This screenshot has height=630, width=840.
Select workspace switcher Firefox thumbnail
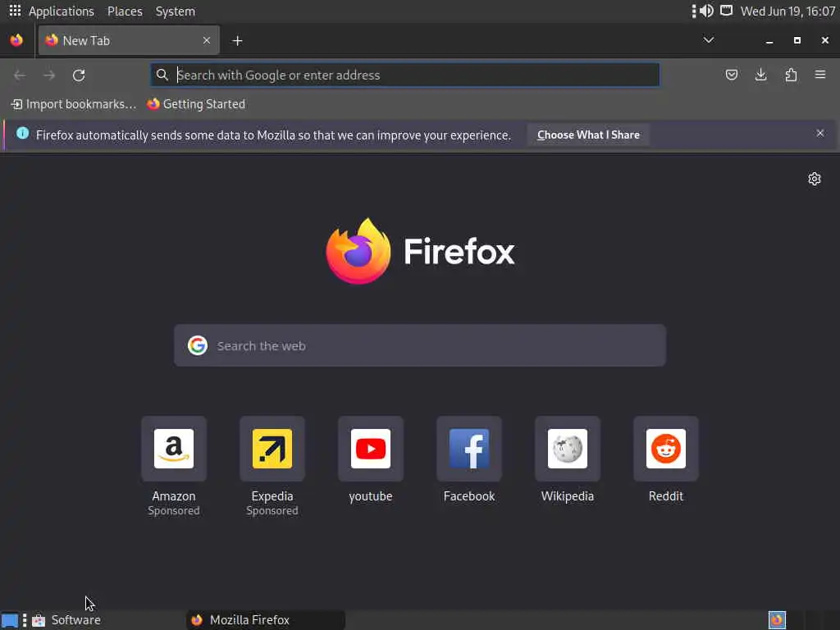click(x=777, y=620)
